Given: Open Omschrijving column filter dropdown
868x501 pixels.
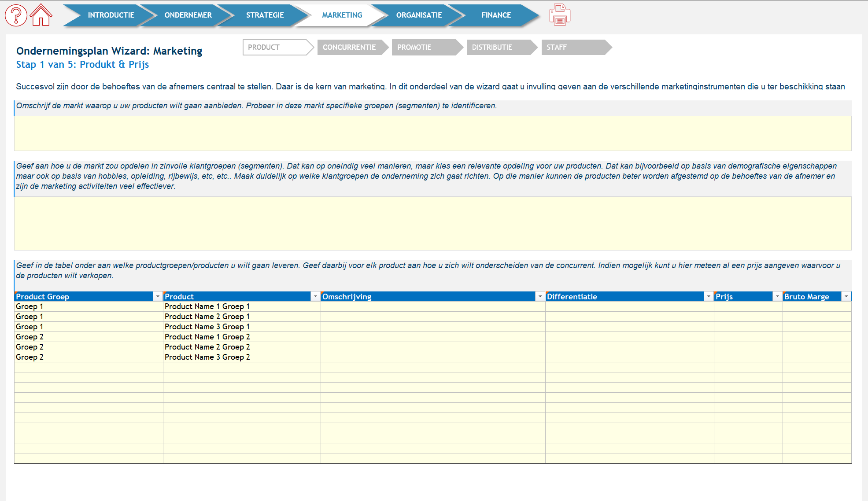Looking at the screenshot, I should click(540, 297).
